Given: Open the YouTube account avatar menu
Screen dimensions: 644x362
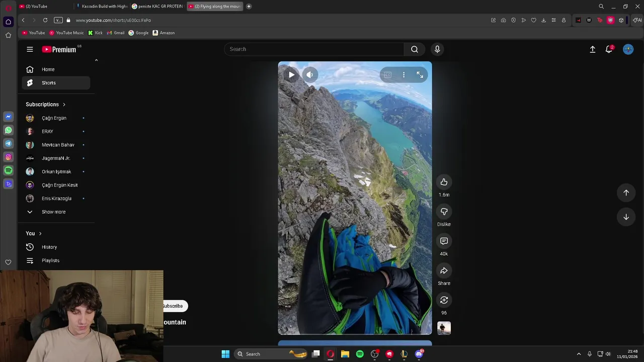Looking at the screenshot, I should [628, 49].
